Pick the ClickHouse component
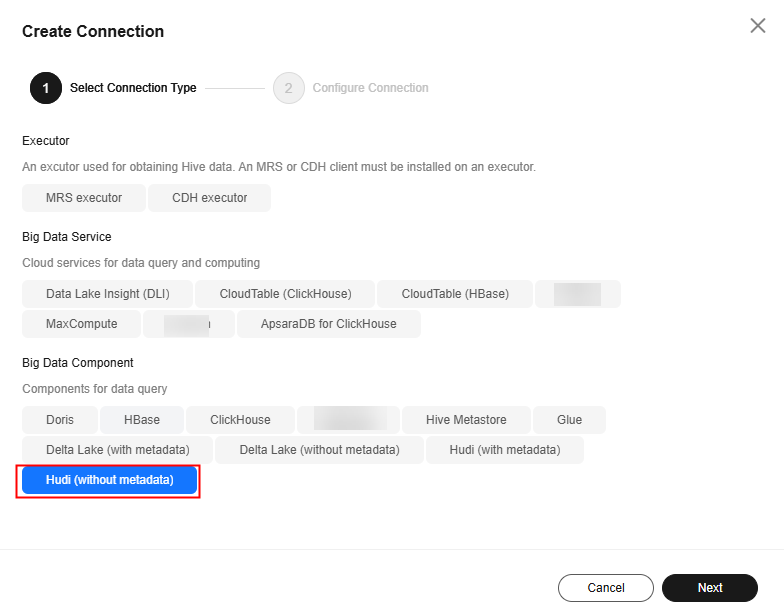 point(240,420)
